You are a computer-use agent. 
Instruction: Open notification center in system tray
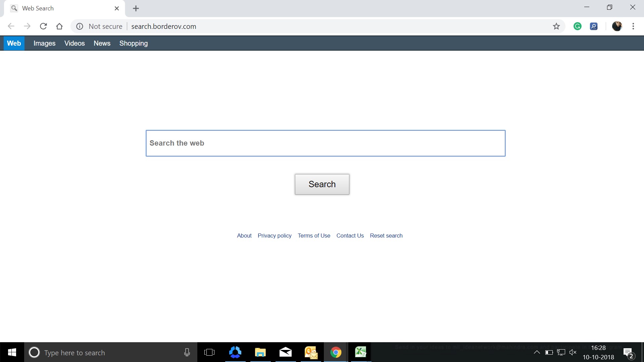pos(628,352)
